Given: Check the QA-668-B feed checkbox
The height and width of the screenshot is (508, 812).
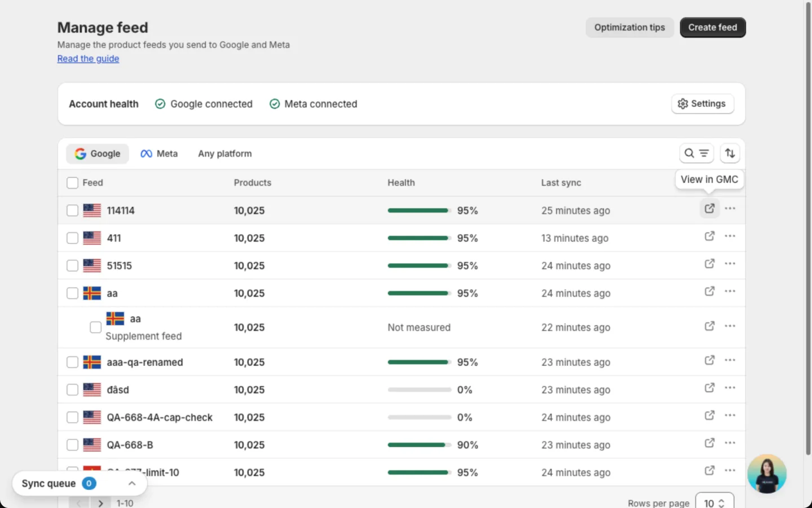Looking at the screenshot, I should 72,445.
